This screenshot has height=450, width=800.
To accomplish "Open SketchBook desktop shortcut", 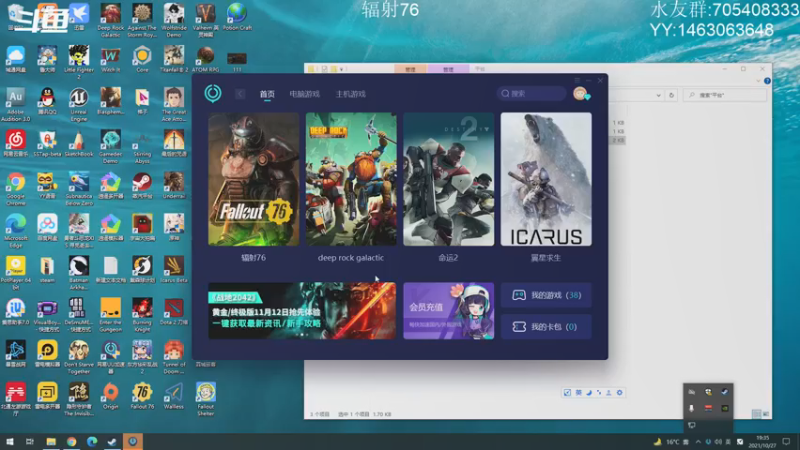I will 79,143.
